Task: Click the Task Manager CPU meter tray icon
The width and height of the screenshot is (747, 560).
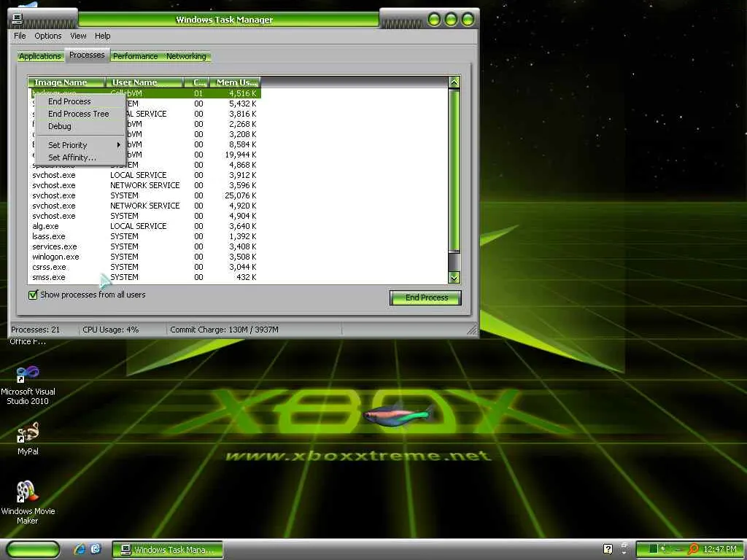Action: 654,549
